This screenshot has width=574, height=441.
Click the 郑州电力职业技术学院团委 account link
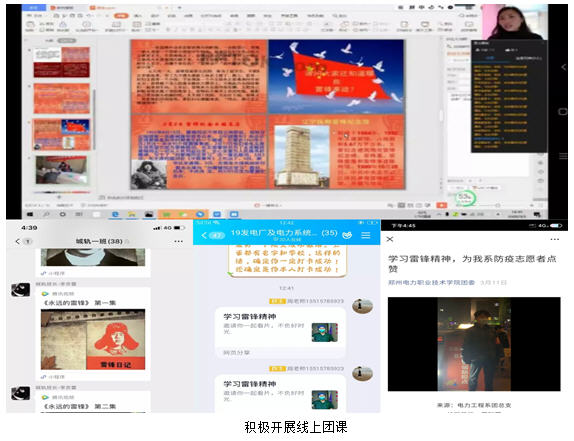coord(432,283)
